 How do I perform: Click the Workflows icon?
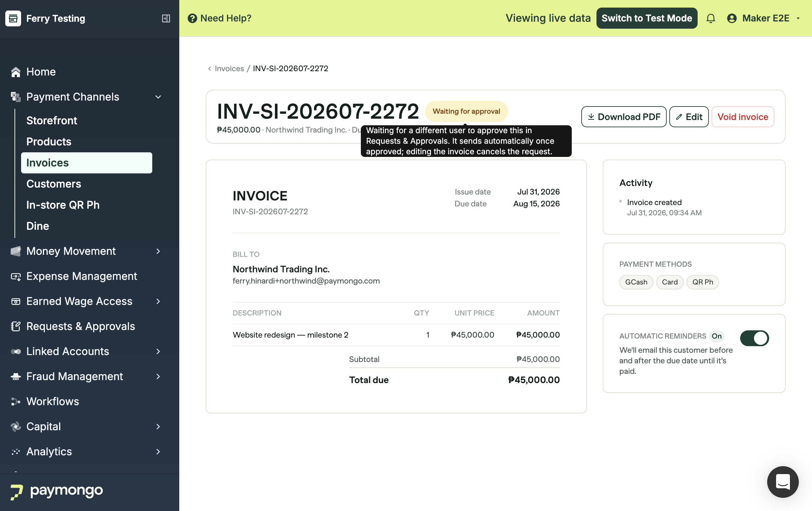pyautogui.click(x=16, y=401)
